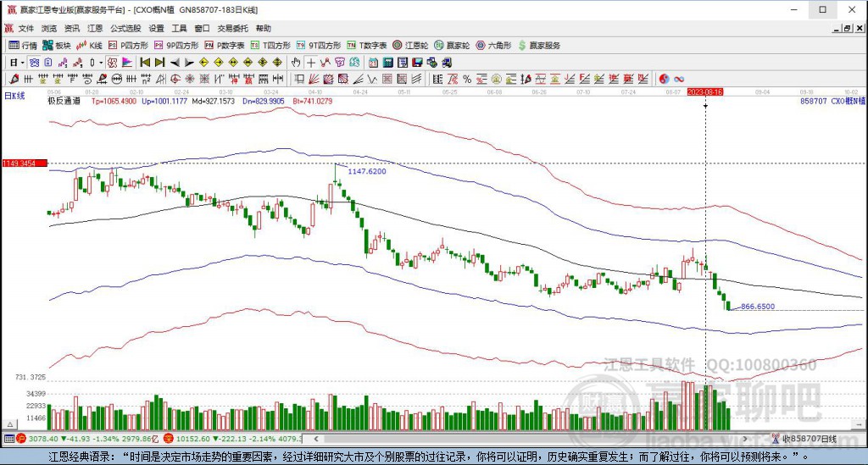Open the 江恩轮 Gann wheel tool

[410, 46]
